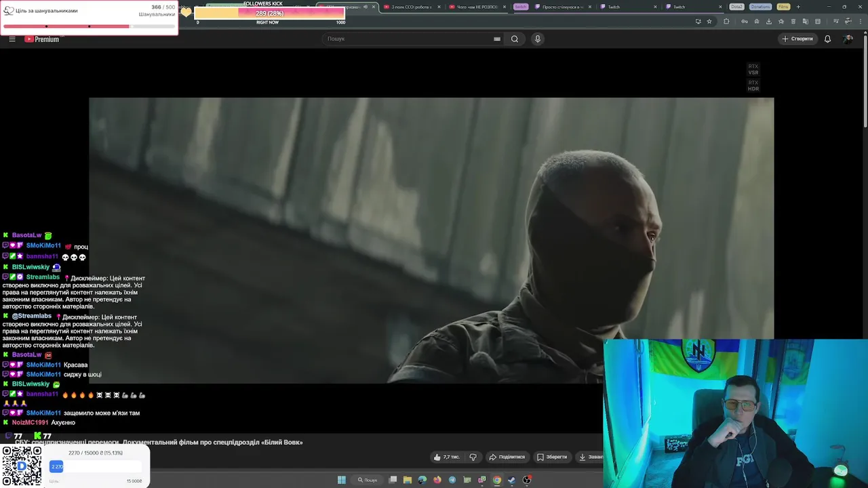
Task: Click the QR code donation image
Action: tap(22, 466)
